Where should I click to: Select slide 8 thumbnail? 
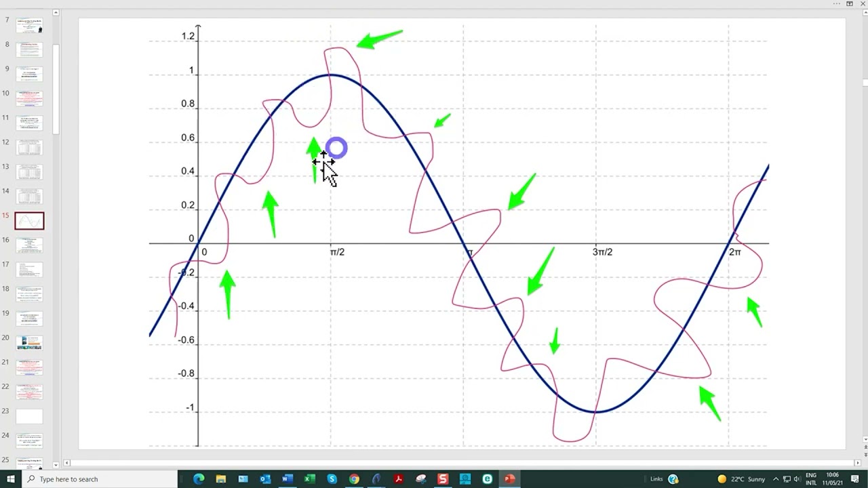click(x=29, y=49)
